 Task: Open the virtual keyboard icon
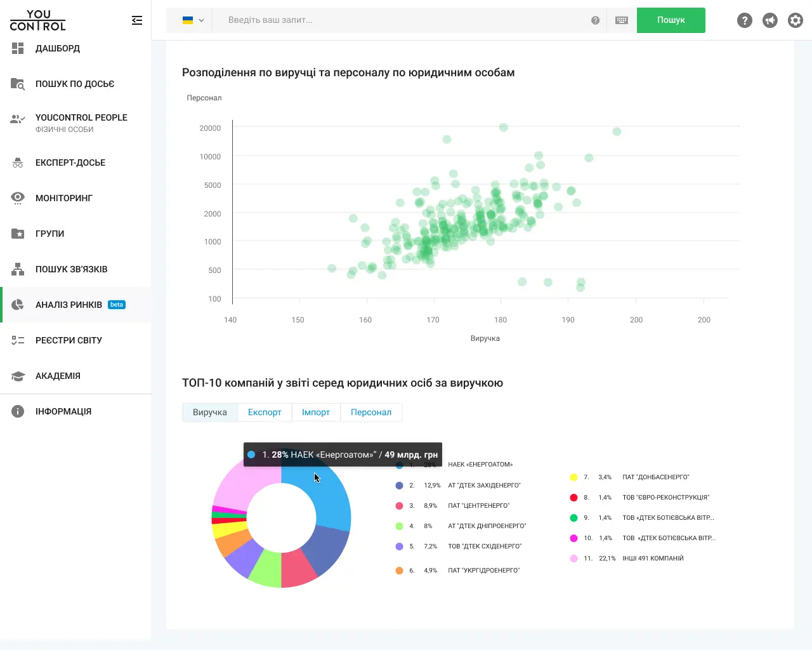coord(622,20)
